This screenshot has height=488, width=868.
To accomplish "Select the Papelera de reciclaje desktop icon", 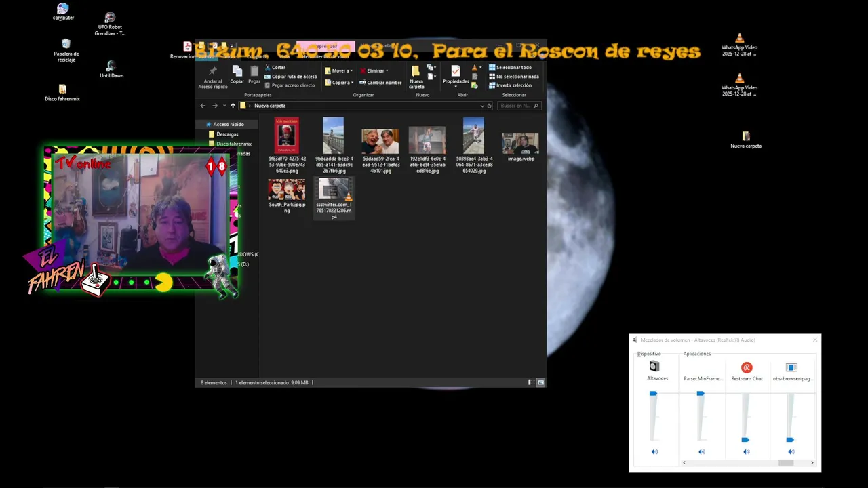I will coord(66,50).
